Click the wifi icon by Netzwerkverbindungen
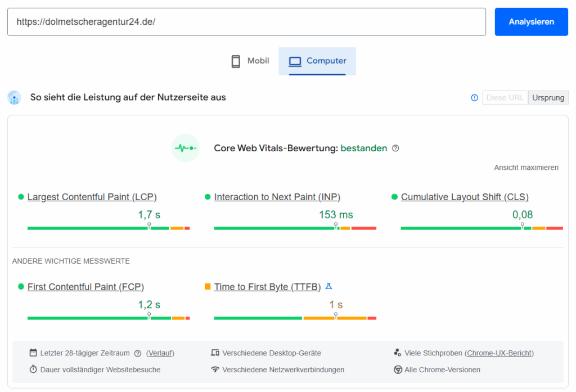The image size is (576, 392). [x=215, y=369]
